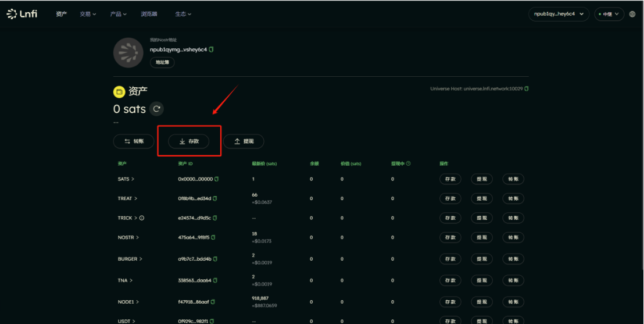The width and height of the screenshot is (644, 324).
Task: Transfer NOSTR using its row 转账 button
Action: point(513,237)
